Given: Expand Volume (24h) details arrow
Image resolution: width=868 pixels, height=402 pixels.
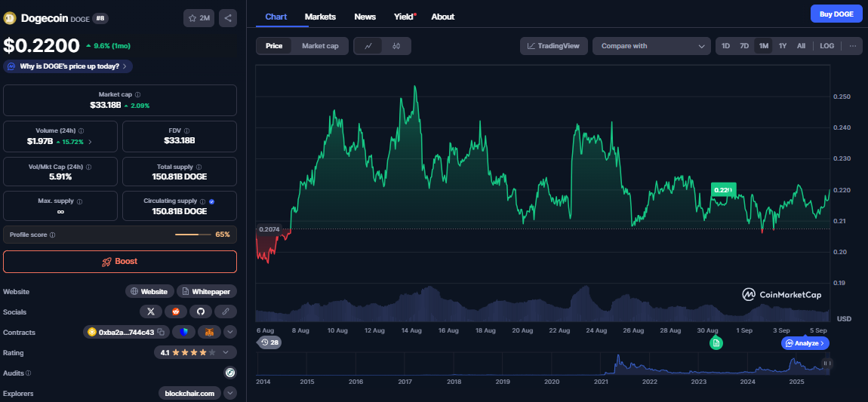Looking at the screenshot, I should 91,142.
